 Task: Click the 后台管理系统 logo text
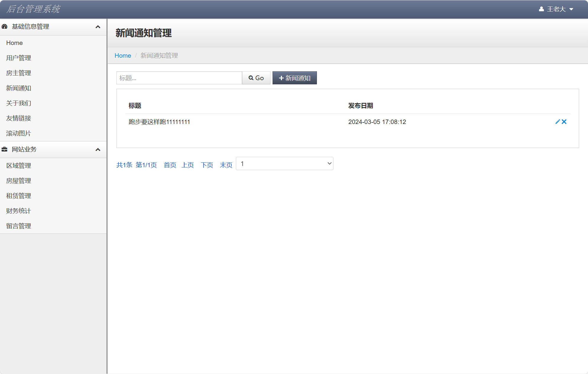[33, 9]
